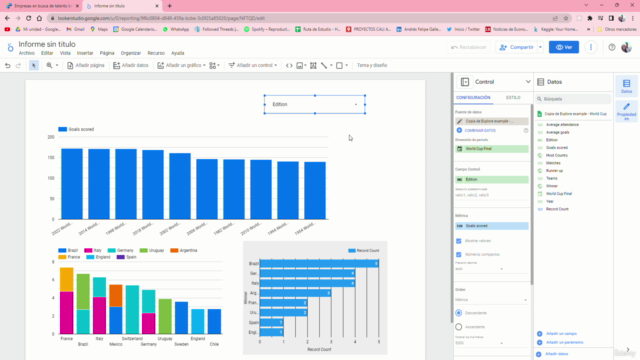Click the pencil edit icon of data source

460,121
